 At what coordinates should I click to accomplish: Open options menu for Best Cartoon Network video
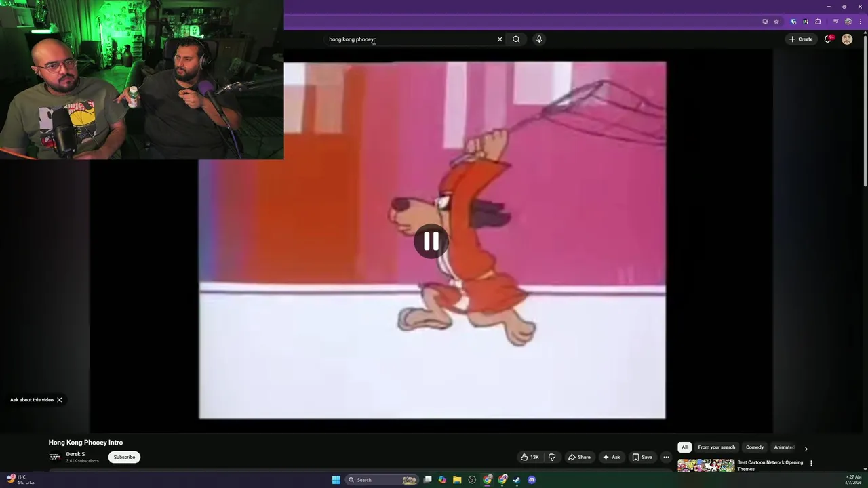point(811,463)
